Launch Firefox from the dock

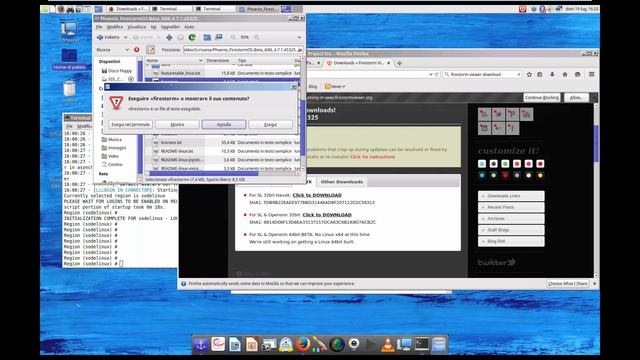point(302,344)
